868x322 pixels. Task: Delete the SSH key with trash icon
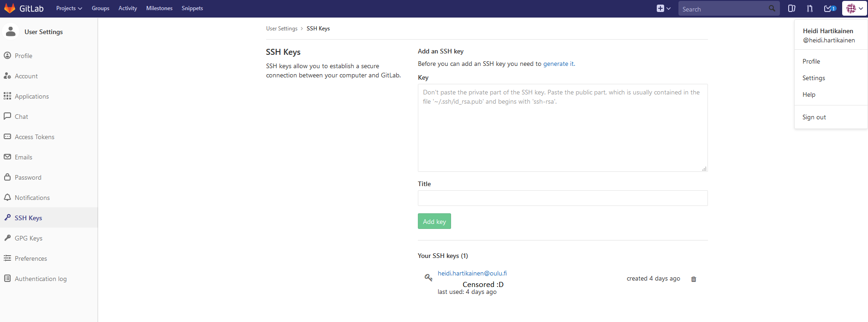694,279
